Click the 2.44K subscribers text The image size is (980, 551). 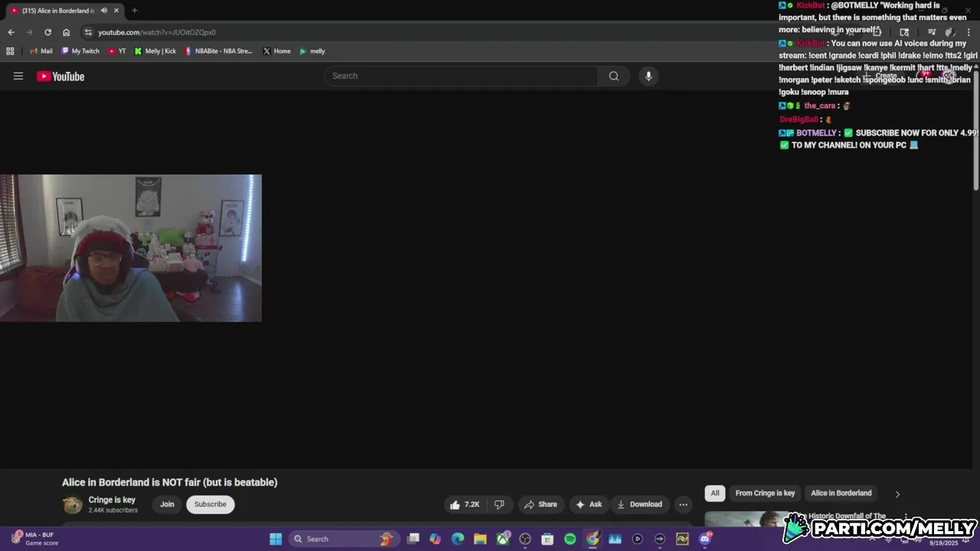[113, 510]
